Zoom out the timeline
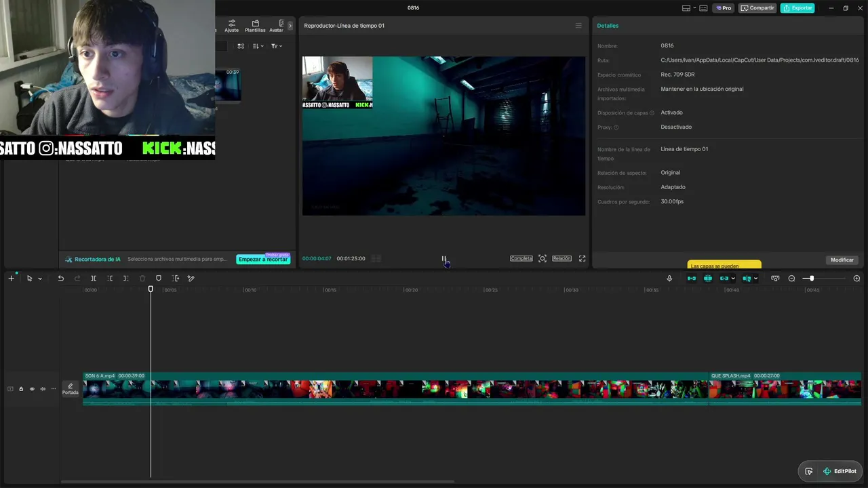Image resolution: width=868 pixels, height=488 pixels. [791, 279]
